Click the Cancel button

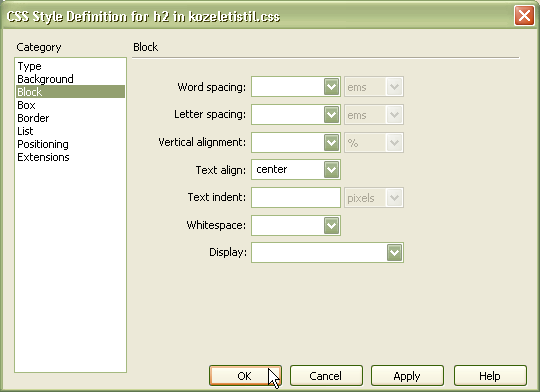tap(326, 375)
